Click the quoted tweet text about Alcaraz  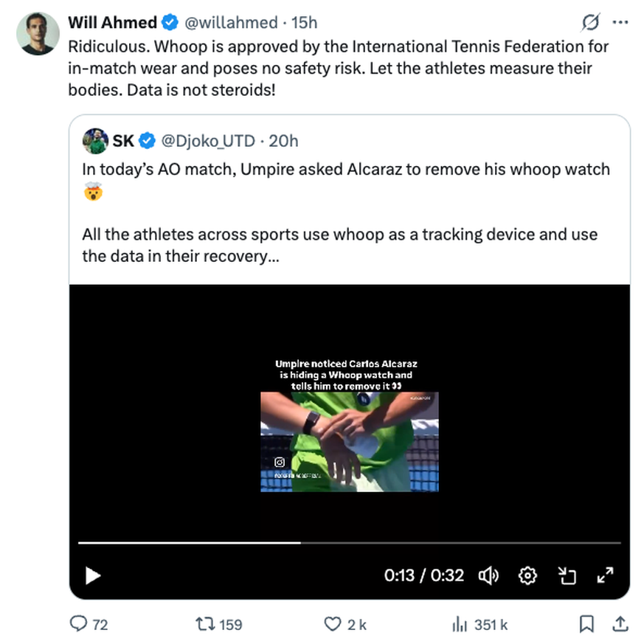coord(345,169)
